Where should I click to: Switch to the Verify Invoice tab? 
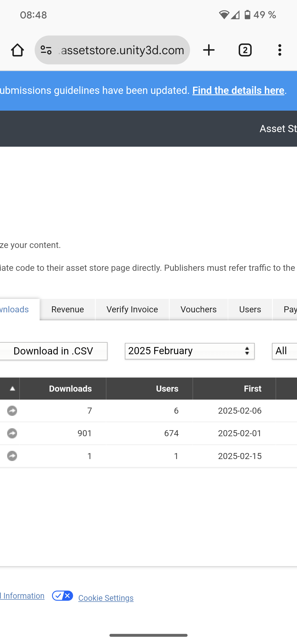pyautogui.click(x=132, y=309)
